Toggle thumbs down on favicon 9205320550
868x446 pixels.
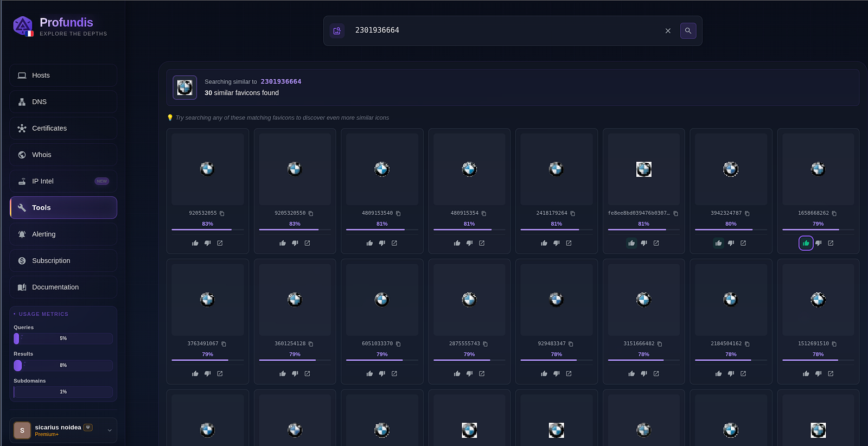[x=295, y=243]
